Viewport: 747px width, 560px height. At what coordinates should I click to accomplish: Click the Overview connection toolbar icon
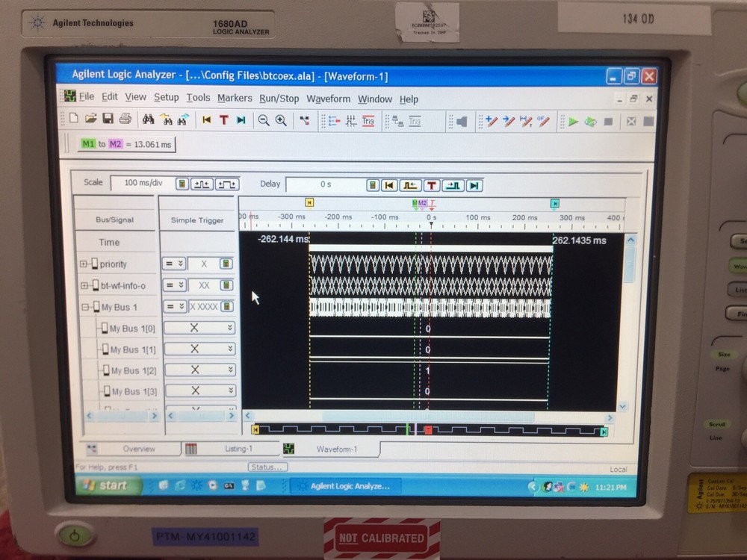[x=305, y=121]
